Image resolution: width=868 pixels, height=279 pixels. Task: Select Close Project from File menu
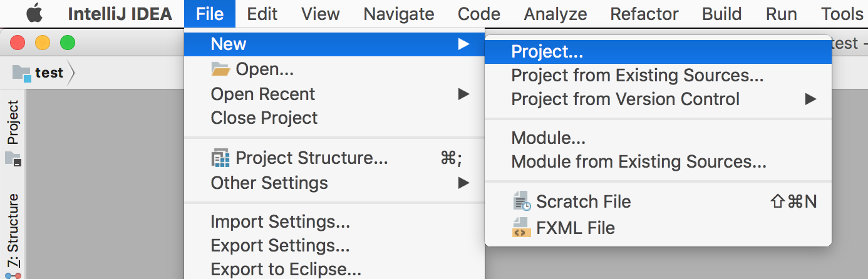[264, 118]
